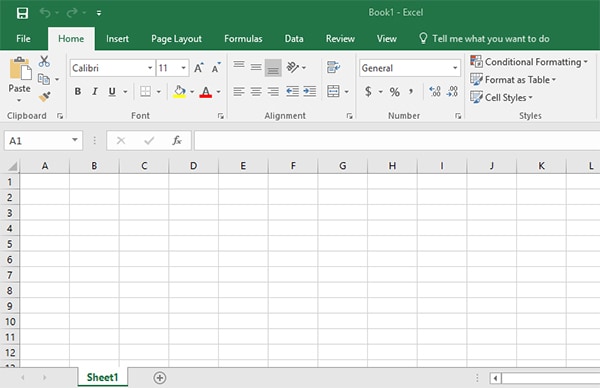The image size is (600, 388).
Task: Open the font size 11 dropdown
Action: 184,68
